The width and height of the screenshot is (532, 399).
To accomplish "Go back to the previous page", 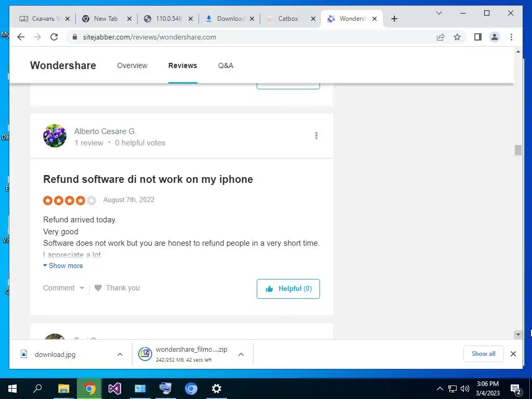I will [x=21, y=37].
